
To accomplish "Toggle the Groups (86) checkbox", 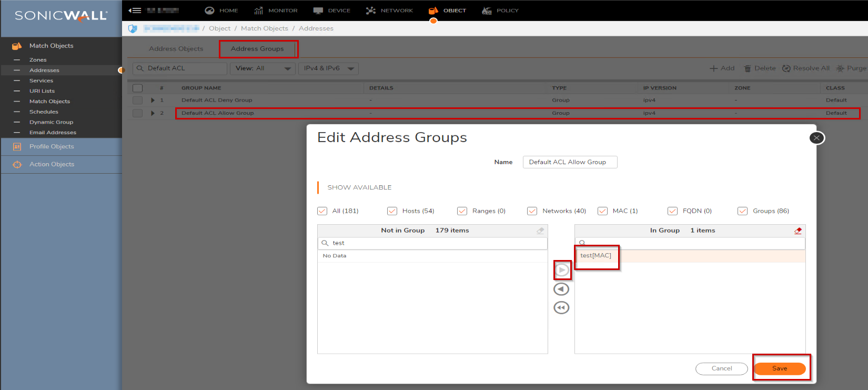I will click(742, 211).
